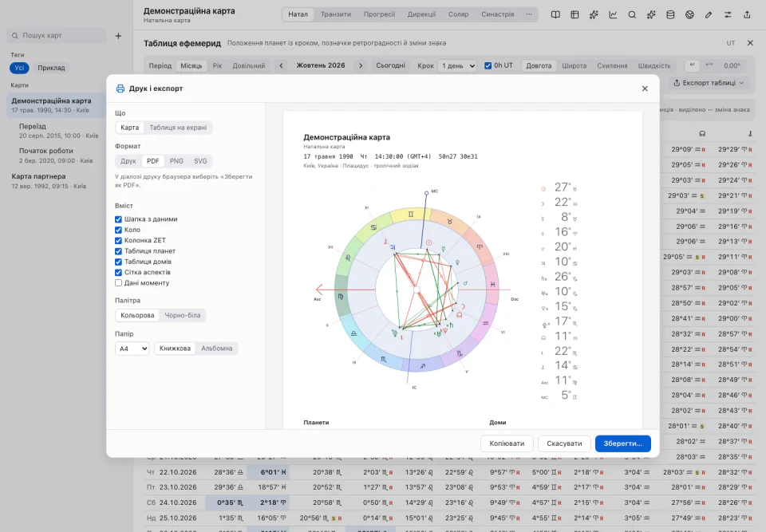This screenshot has width=766, height=532.
Task: Filter by Приклад tag
Action: [51, 68]
